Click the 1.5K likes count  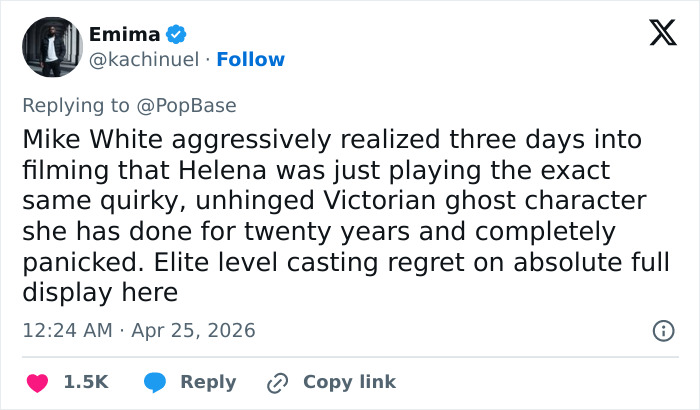click(86, 382)
